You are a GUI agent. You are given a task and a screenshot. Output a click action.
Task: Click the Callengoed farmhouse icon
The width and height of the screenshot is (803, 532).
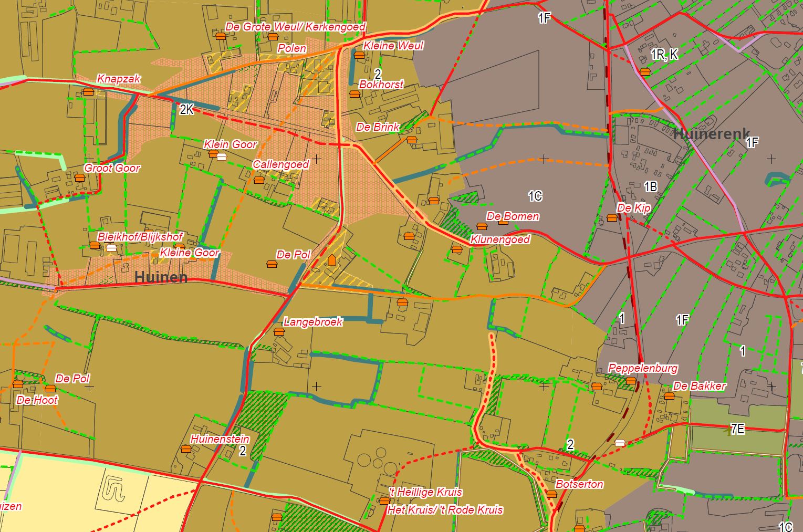pos(258,180)
